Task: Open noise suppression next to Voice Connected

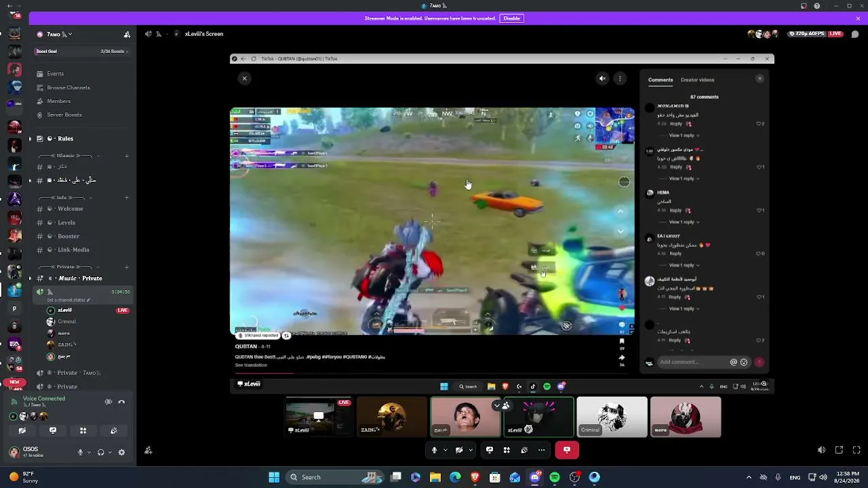Action: [x=108, y=402]
